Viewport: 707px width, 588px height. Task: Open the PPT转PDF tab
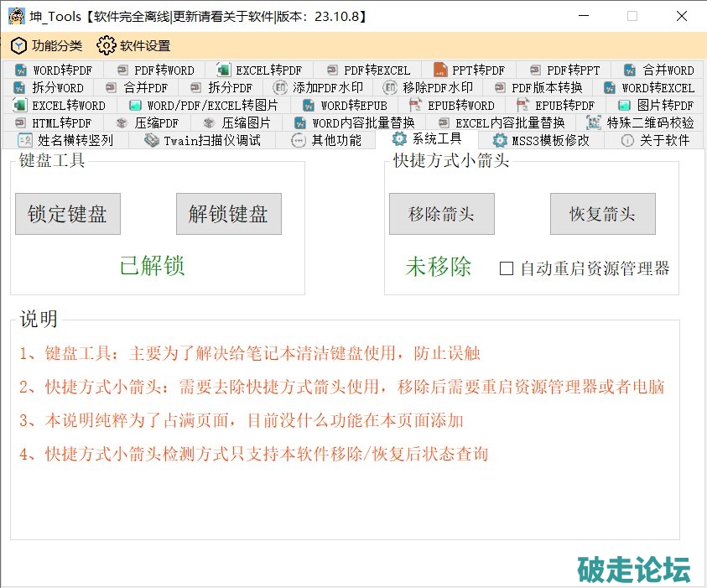(x=470, y=70)
